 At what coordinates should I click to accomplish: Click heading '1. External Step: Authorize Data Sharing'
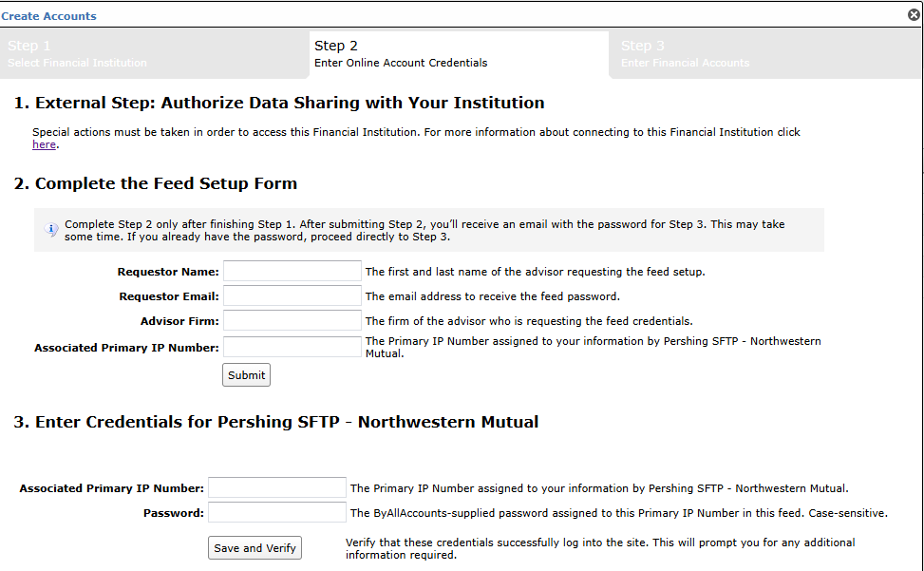[x=279, y=103]
